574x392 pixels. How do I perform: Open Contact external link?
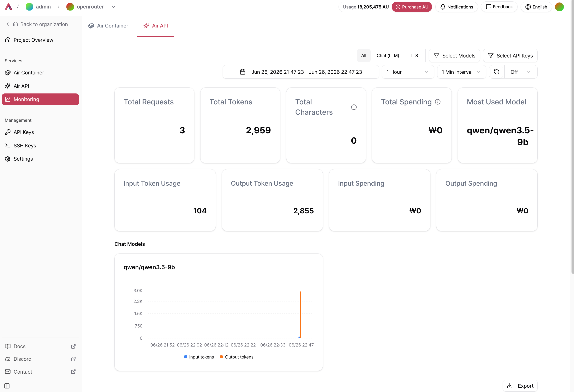tap(40, 372)
